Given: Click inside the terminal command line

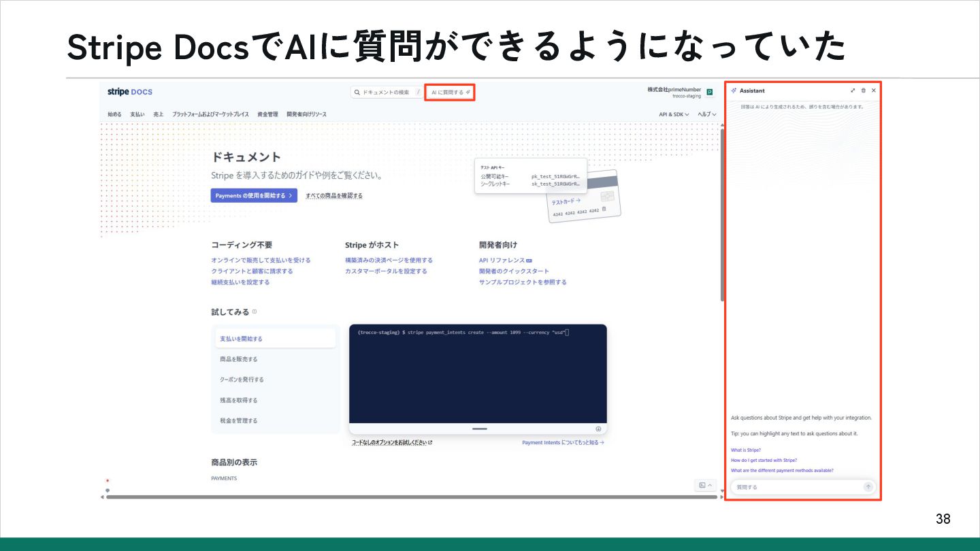Looking at the screenshot, I should click(463, 332).
